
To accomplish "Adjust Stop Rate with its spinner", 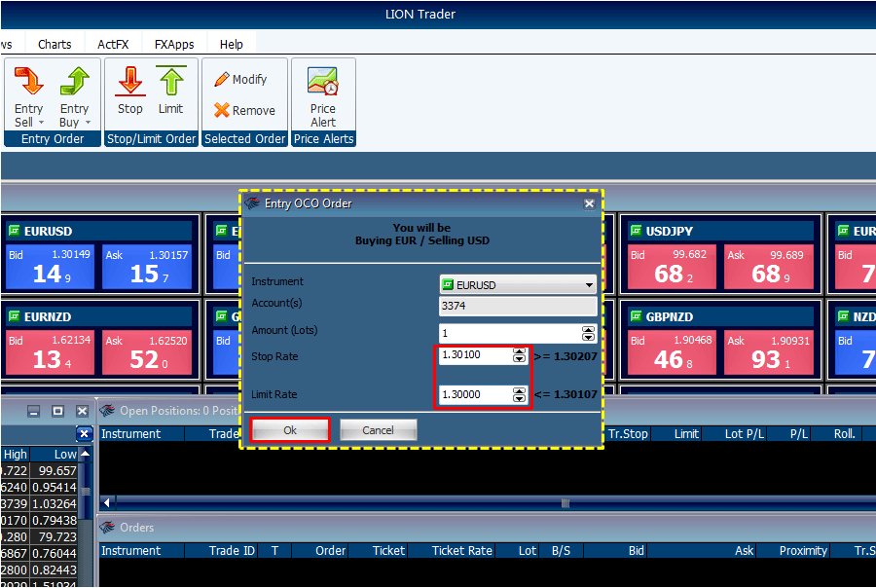I will click(520, 355).
